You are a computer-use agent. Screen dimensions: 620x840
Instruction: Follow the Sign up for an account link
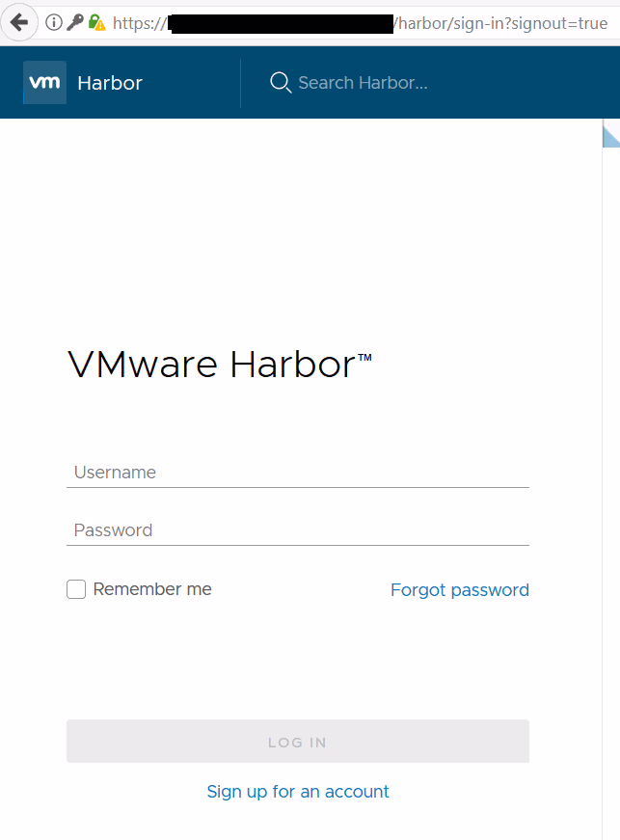(x=298, y=792)
